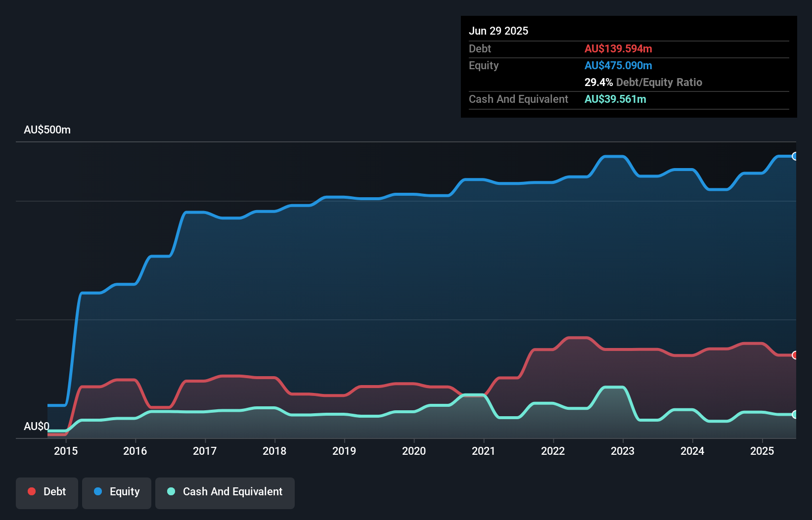Select the teal Cash endpoint marker
Screen dimensions: 812x520
795,414
